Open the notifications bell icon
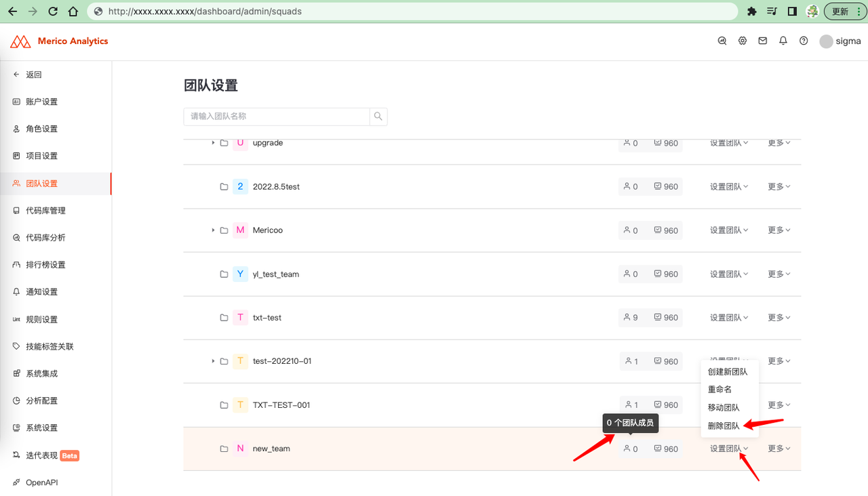868x496 pixels. [x=783, y=41]
